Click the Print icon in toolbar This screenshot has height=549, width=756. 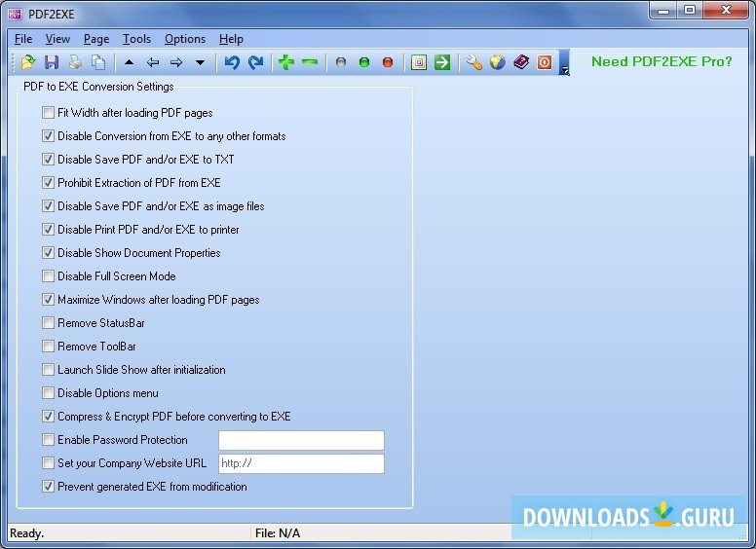(x=75, y=62)
